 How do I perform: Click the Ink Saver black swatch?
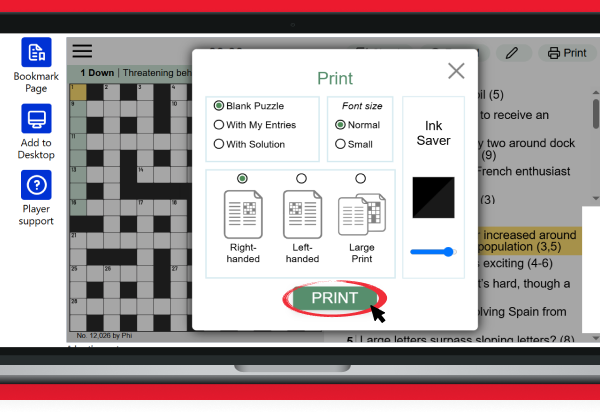click(x=433, y=197)
